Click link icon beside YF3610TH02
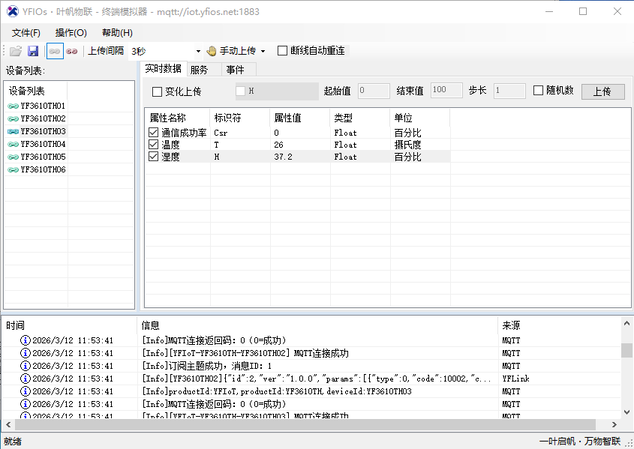The width and height of the screenshot is (634, 449). [13, 119]
